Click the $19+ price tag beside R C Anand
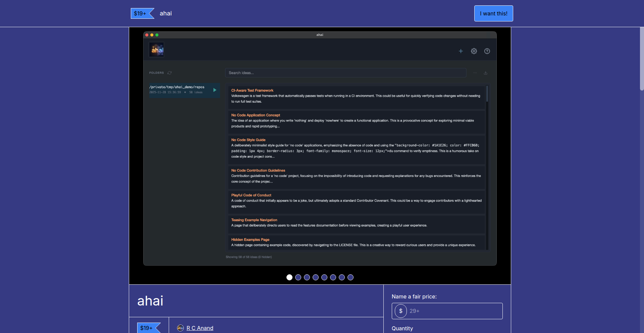Image resolution: width=644 pixels, height=333 pixels. coord(149,328)
